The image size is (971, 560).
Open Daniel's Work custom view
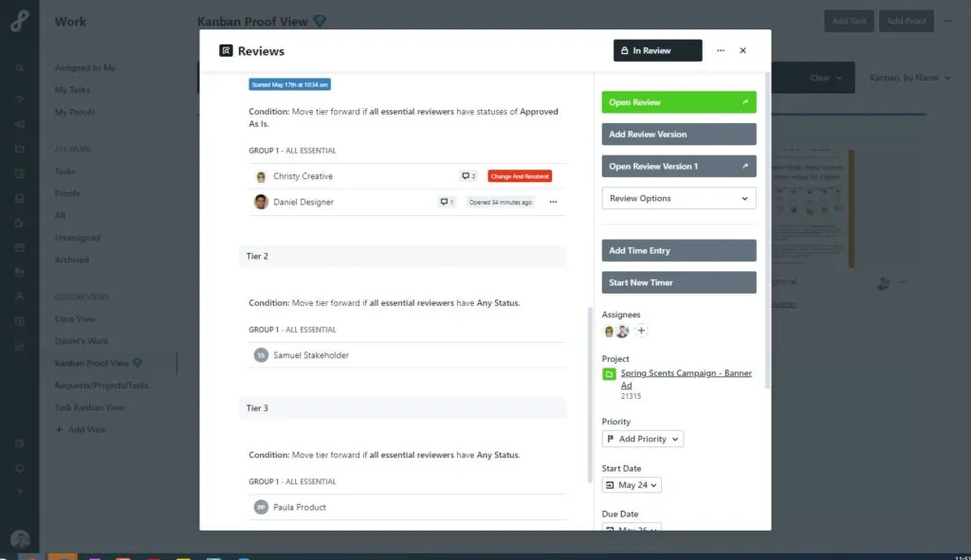coord(82,341)
